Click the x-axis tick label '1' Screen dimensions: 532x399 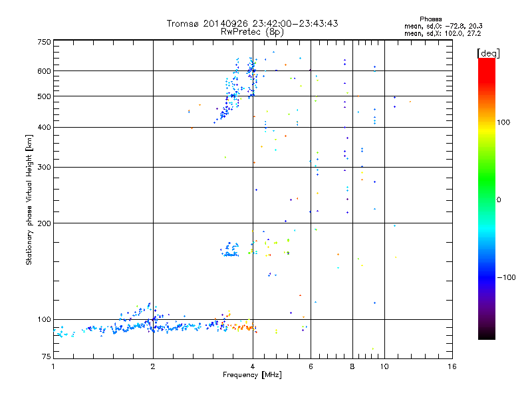tap(53, 366)
